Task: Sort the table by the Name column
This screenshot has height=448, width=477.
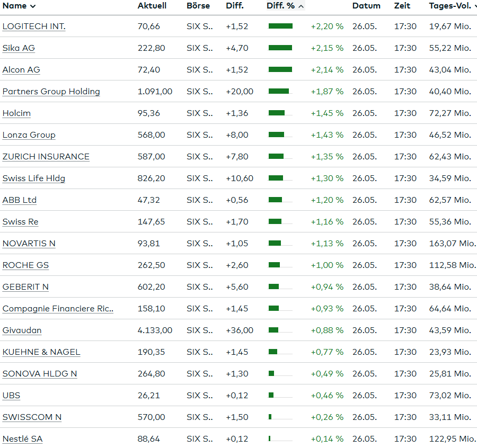Action: (x=19, y=6)
